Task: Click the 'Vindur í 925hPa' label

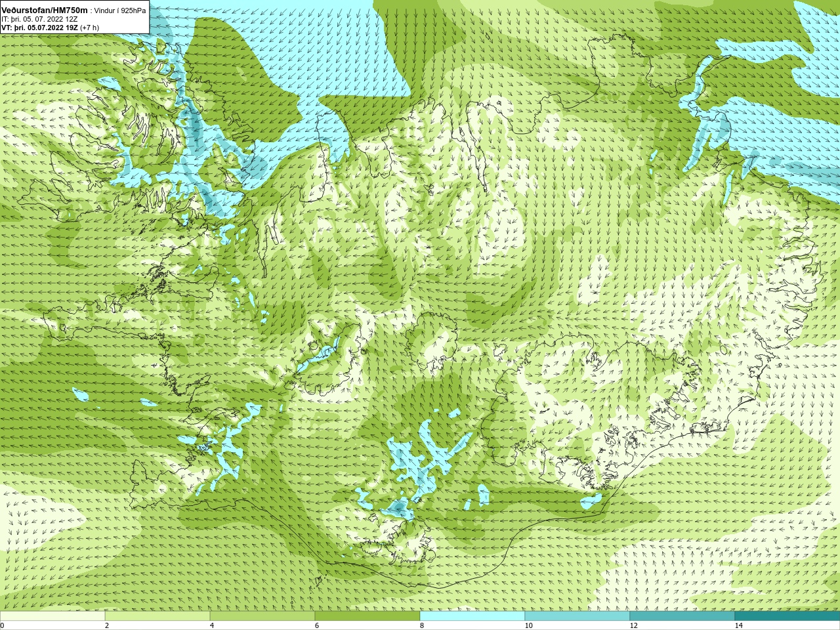Action: click(x=120, y=11)
